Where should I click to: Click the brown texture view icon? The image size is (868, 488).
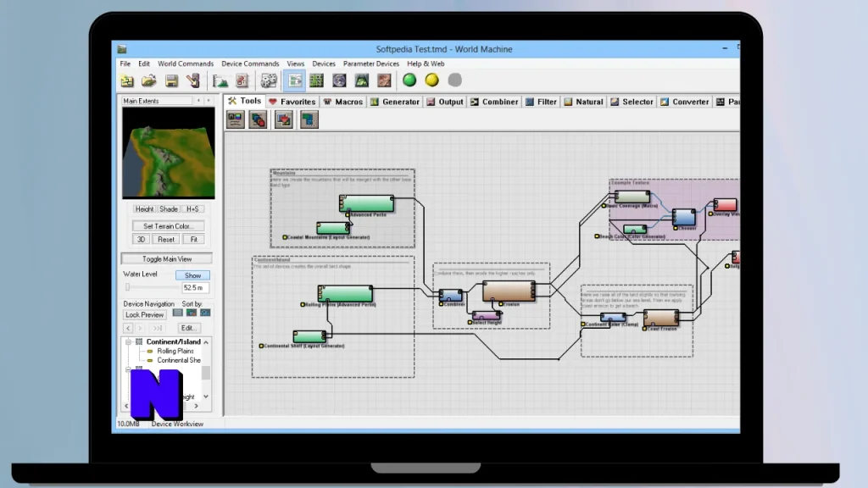384,80
